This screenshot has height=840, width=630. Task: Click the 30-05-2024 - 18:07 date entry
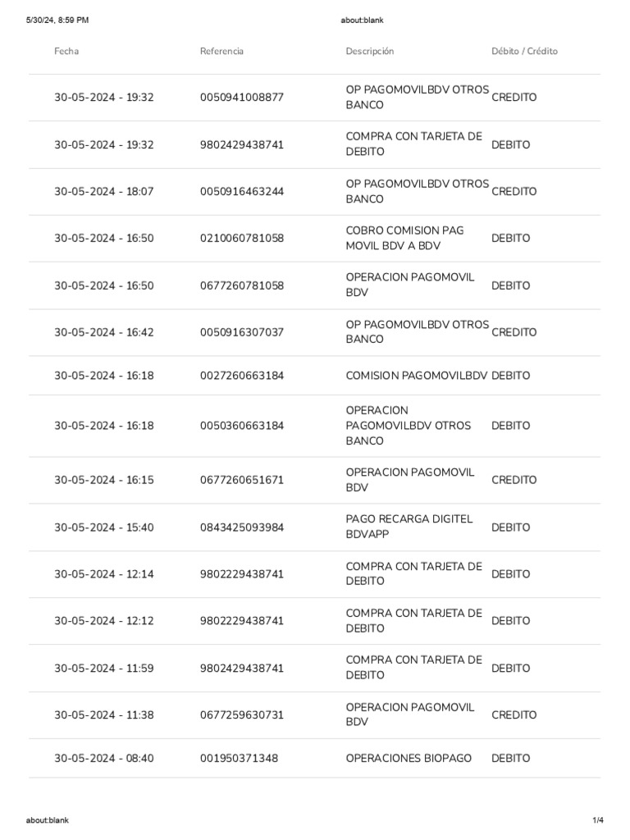click(x=104, y=192)
